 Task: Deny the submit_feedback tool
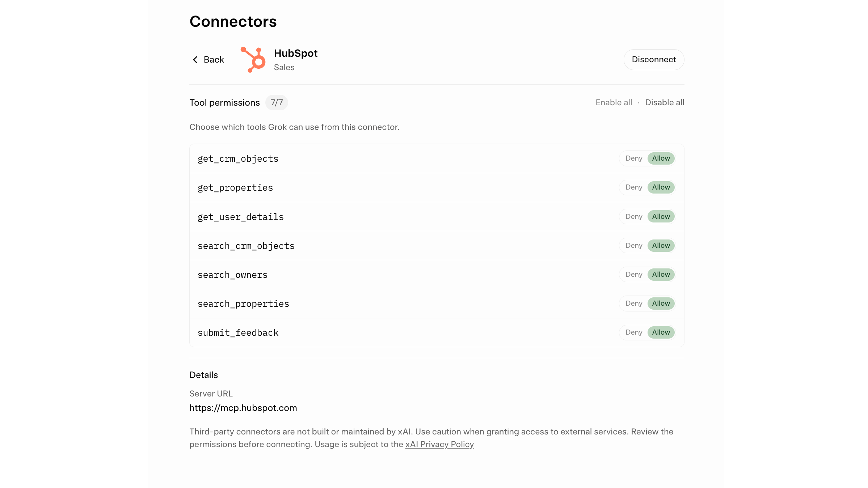click(x=633, y=332)
